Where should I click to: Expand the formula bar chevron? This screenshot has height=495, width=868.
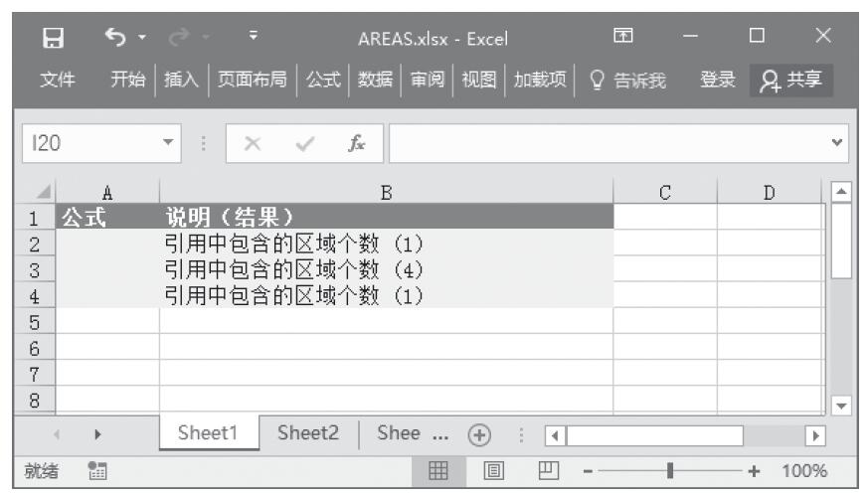click(x=844, y=145)
